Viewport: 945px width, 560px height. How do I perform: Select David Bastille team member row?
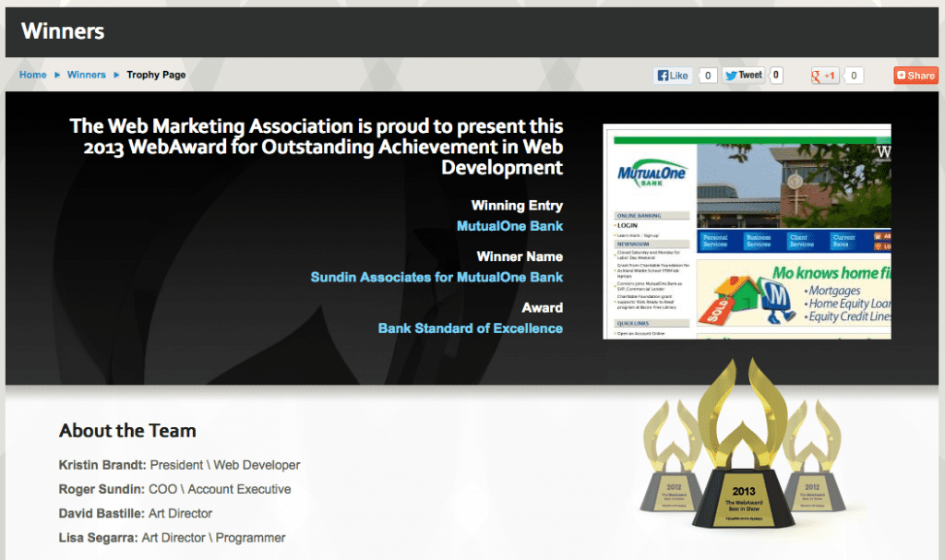136,514
